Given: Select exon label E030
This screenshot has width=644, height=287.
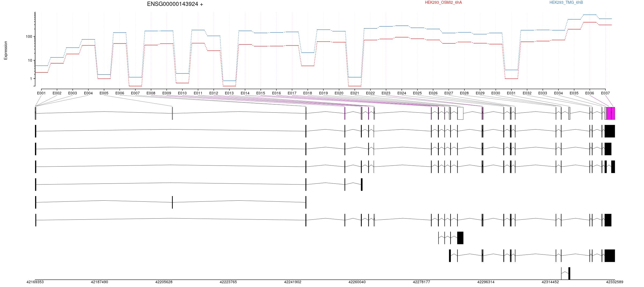Looking at the screenshot, I should (x=496, y=93).
